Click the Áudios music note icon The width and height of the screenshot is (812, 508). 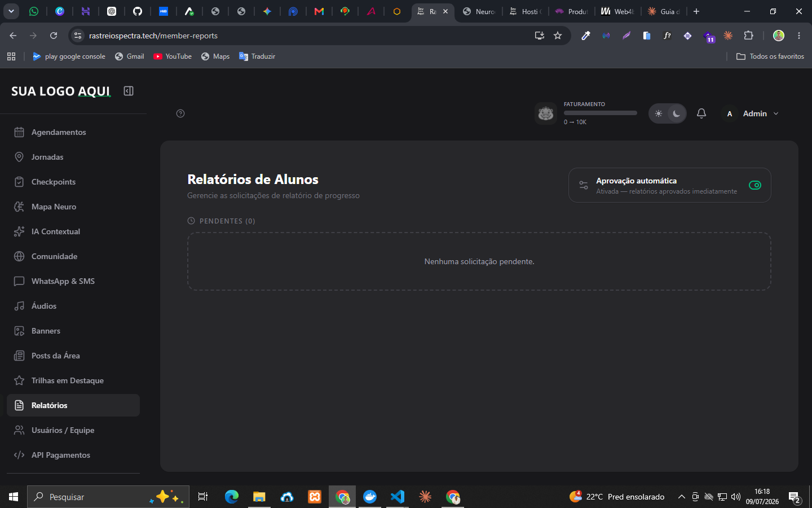[x=19, y=306]
